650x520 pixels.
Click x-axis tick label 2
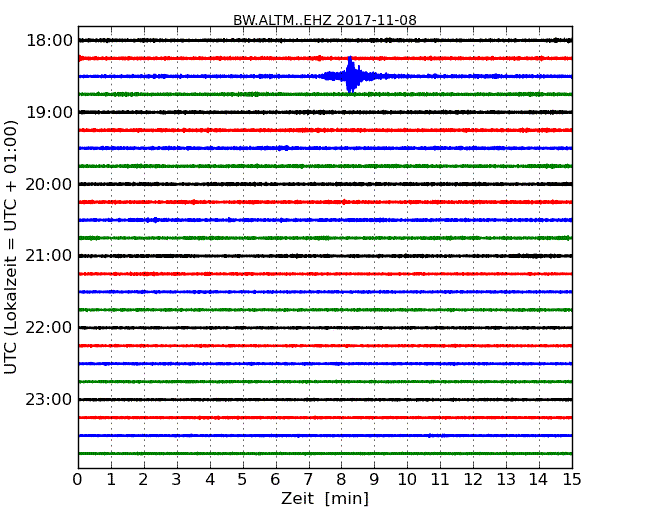pyautogui.click(x=143, y=480)
